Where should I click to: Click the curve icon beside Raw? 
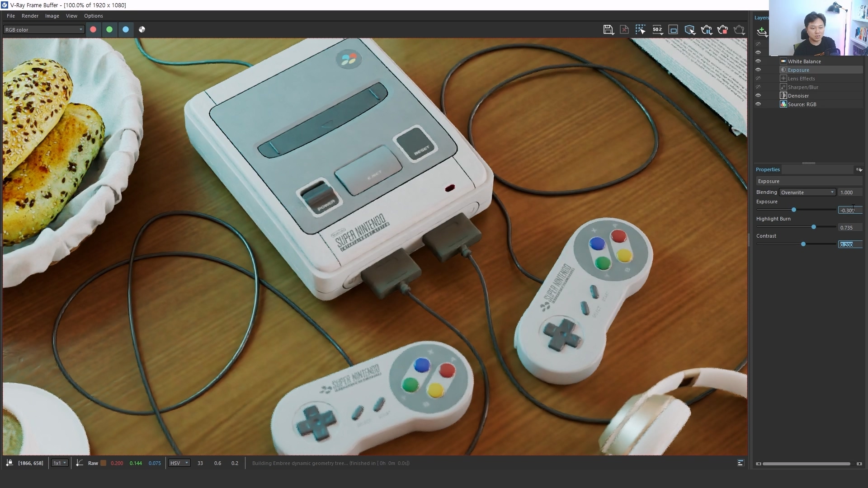80,463
